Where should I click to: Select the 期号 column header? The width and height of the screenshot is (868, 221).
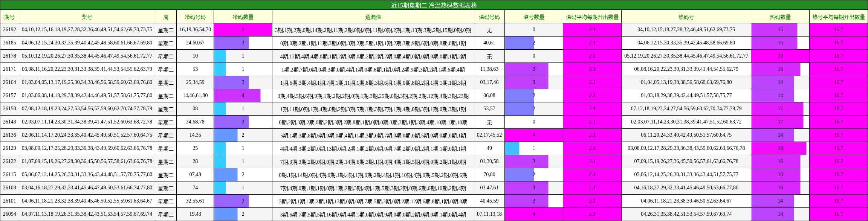tap(9, 17)
